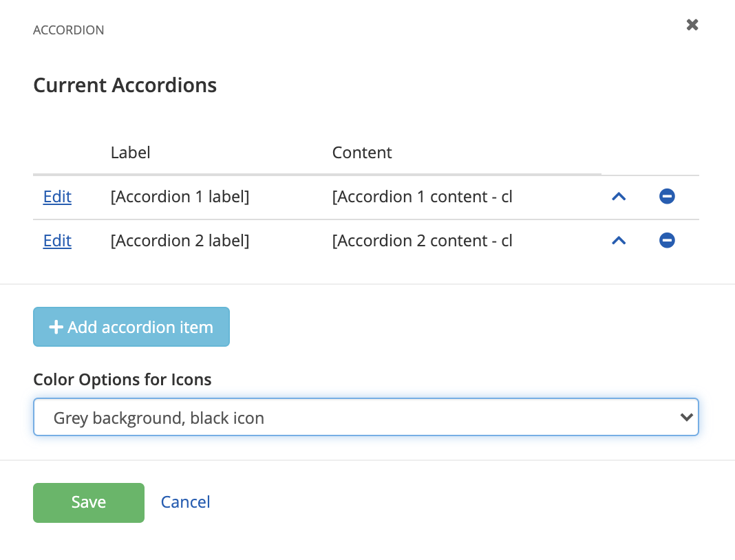The image size is (735, 560).
Task: Edit the Accordion 1 label entry
Action: pos(57,196)
